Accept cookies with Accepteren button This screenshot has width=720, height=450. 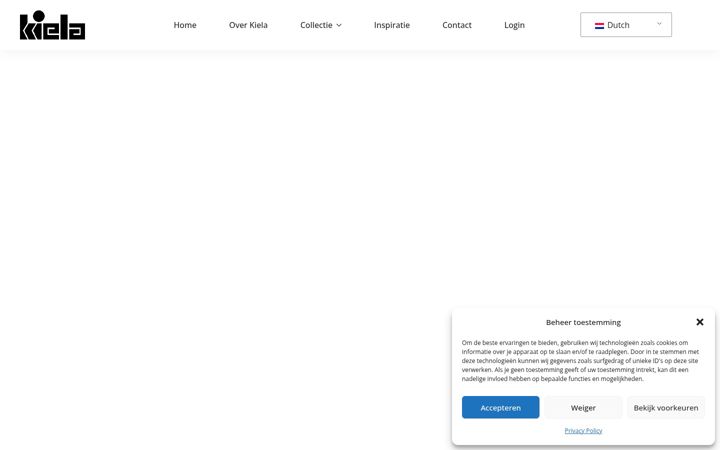(x=501, y=407)
